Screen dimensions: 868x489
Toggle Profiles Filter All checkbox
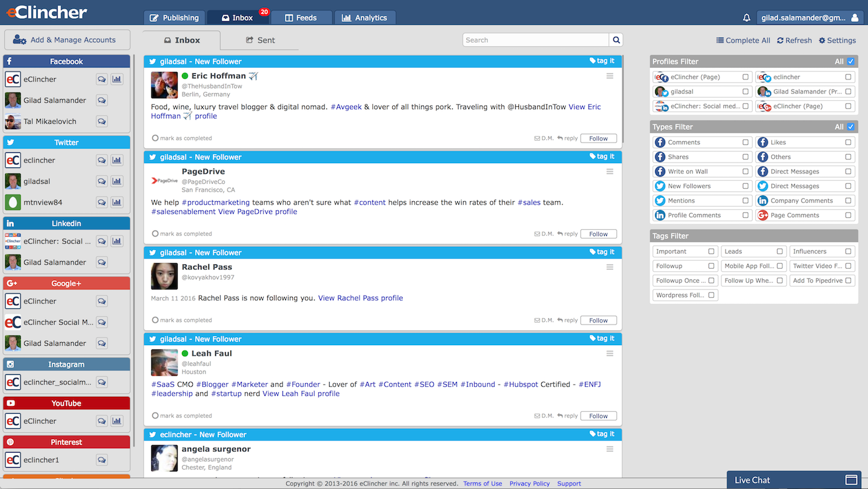[851, 61]
